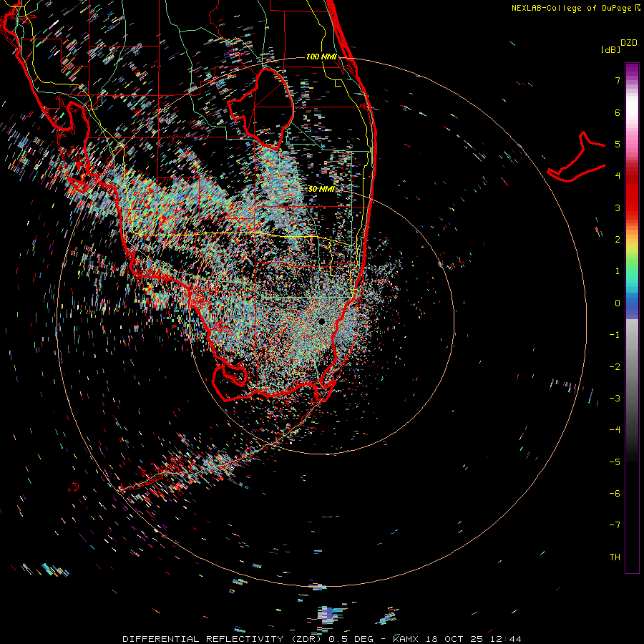Select the 4 dB label on the scale
Image resolution: width=644 pixels, height=644 pixels.
pos(618,176)
